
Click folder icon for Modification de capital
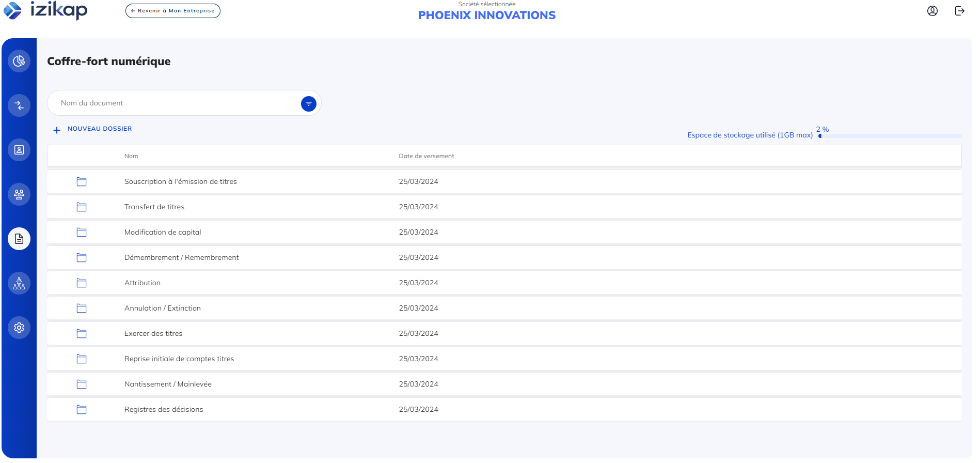(x=82, y=233)
